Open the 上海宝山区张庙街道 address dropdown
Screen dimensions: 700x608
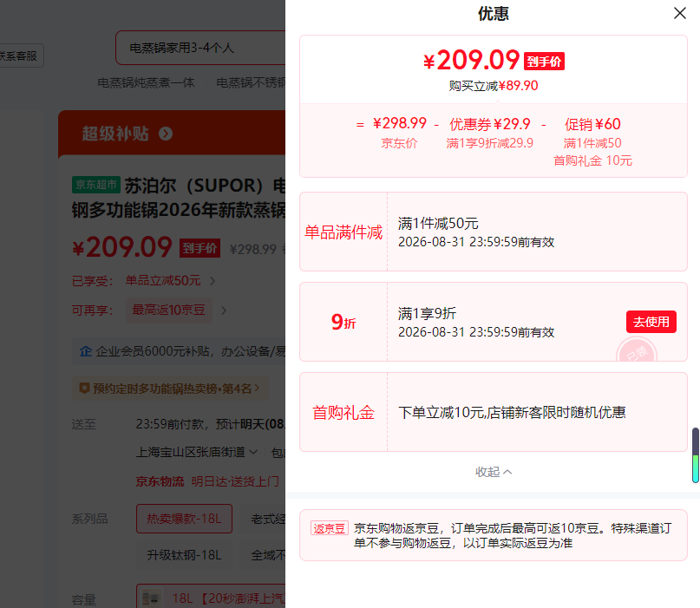tap(196, 452)
